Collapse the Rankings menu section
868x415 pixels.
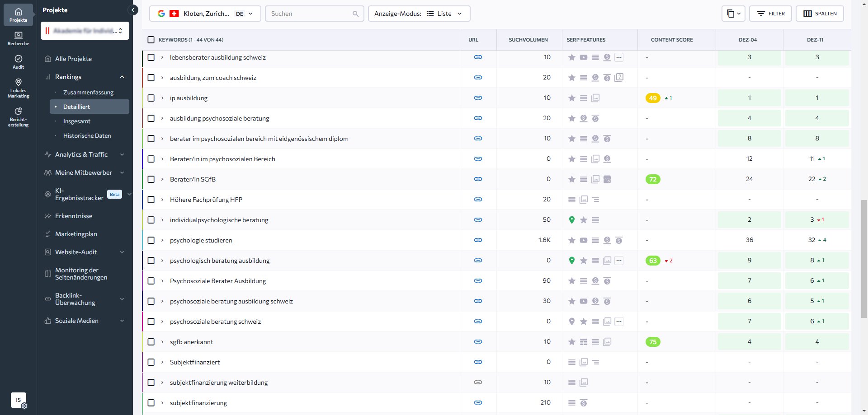[x=122, y=77]
